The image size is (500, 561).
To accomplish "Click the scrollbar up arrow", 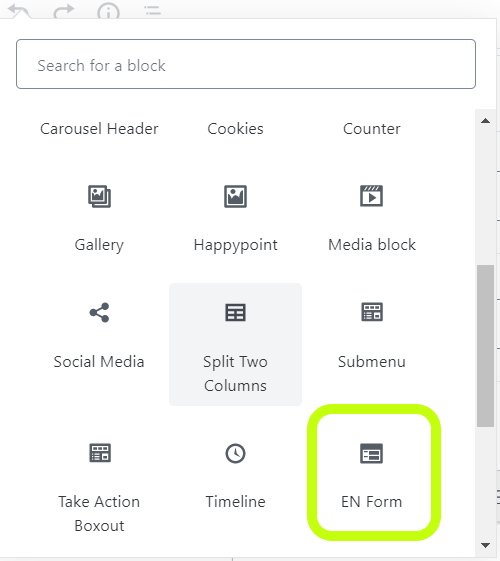I will [485, 121].
